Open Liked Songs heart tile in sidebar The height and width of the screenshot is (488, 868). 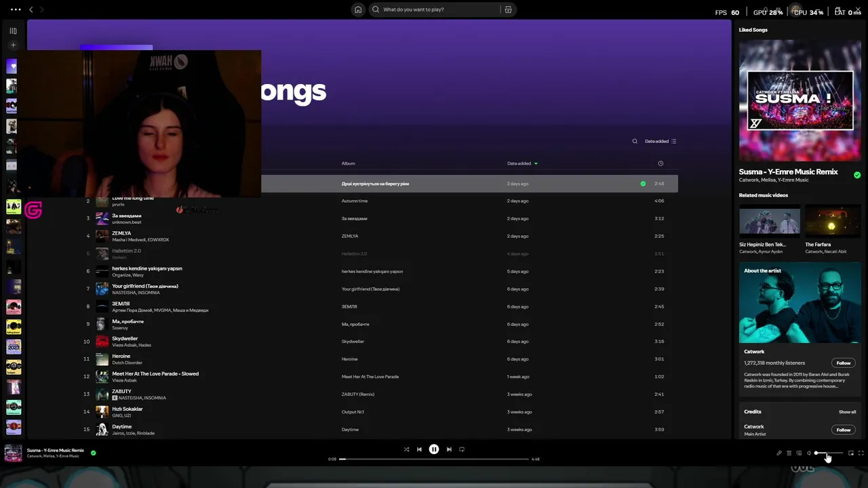coord(12,66)
